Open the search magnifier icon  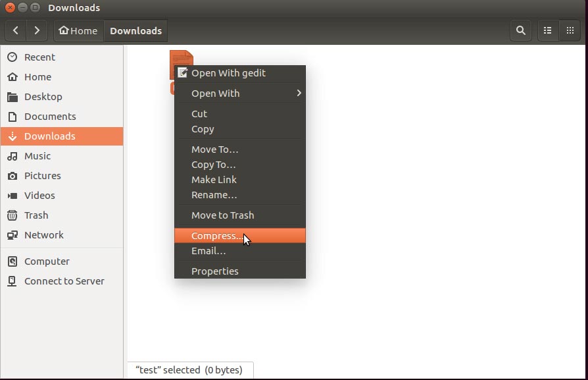click(520, 30)
